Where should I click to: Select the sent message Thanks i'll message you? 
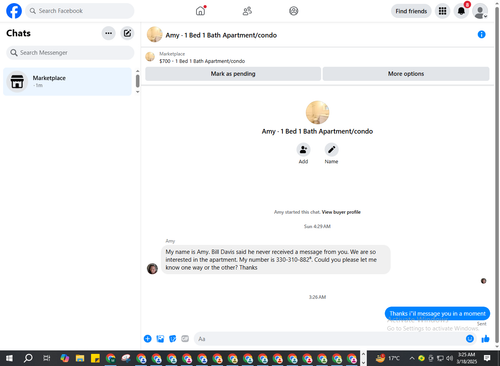pos(437,313)
